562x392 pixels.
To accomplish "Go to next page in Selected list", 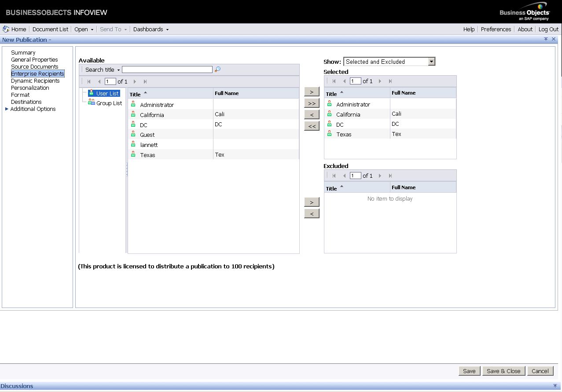I will pos(380,81).
